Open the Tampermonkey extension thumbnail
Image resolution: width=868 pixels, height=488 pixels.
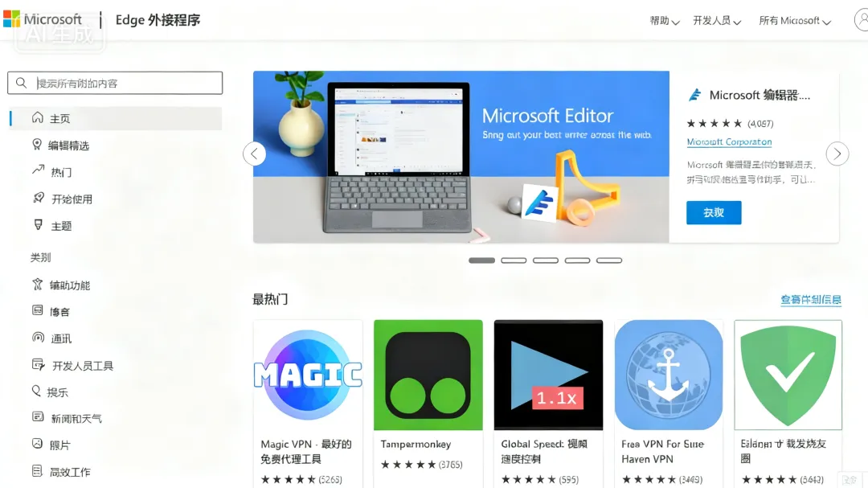[x=428, y=375]
